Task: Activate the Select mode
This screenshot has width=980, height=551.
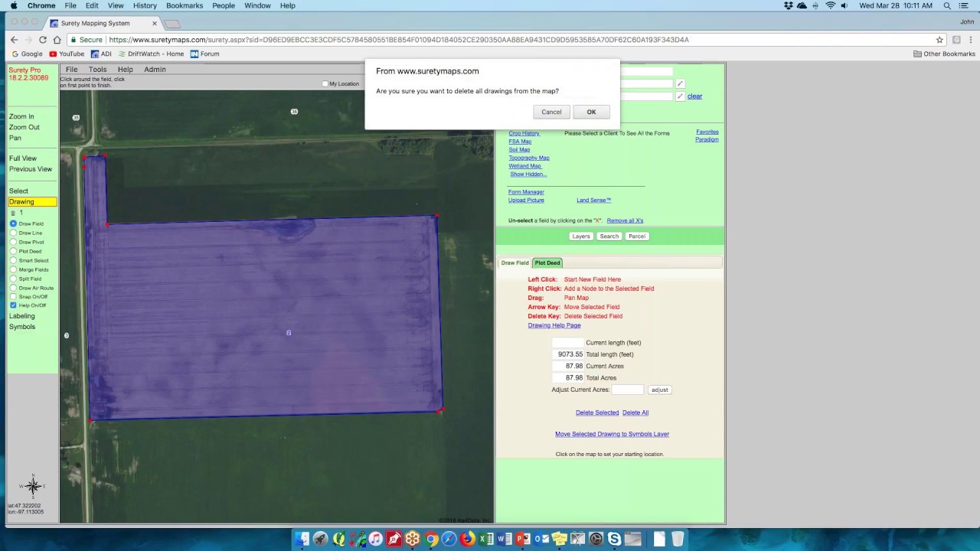Action: 18,191
